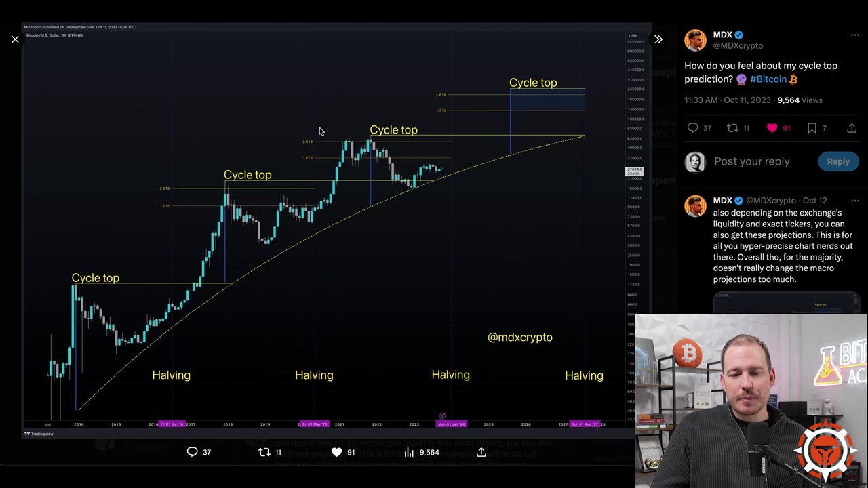Image resolution: width=868 pixels, height=488 pixels.
Task: Open more options on the Oct 12 reply
Action: pos(854,201)
